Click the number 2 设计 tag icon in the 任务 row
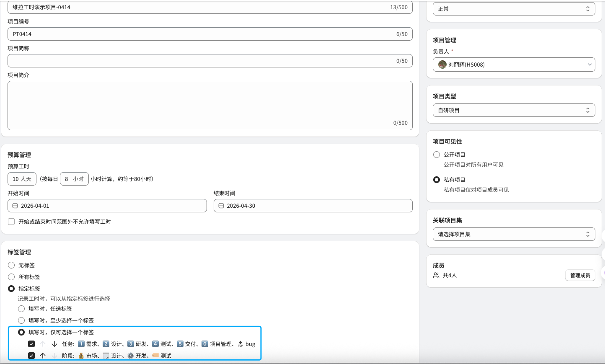 click(106, 344)
